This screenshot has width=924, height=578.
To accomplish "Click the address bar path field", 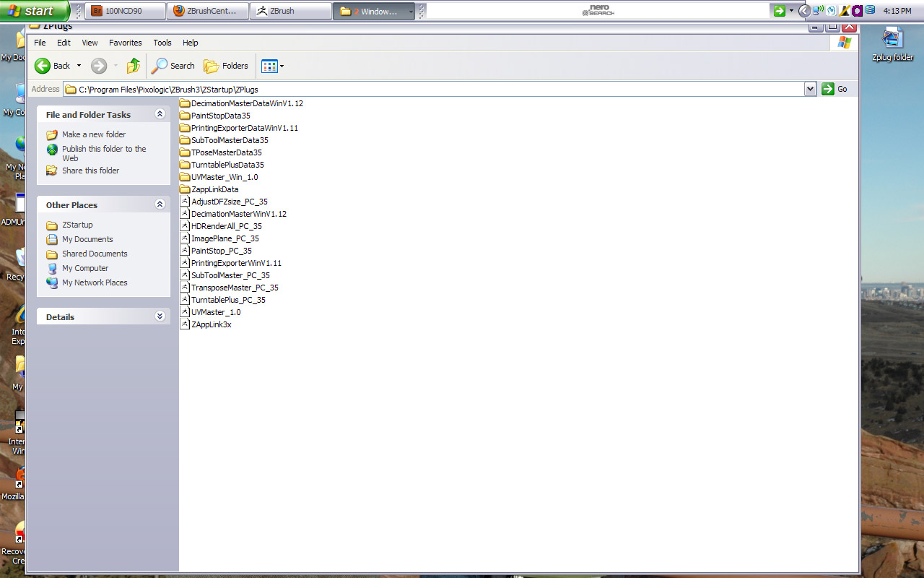I will click(435, 89).
